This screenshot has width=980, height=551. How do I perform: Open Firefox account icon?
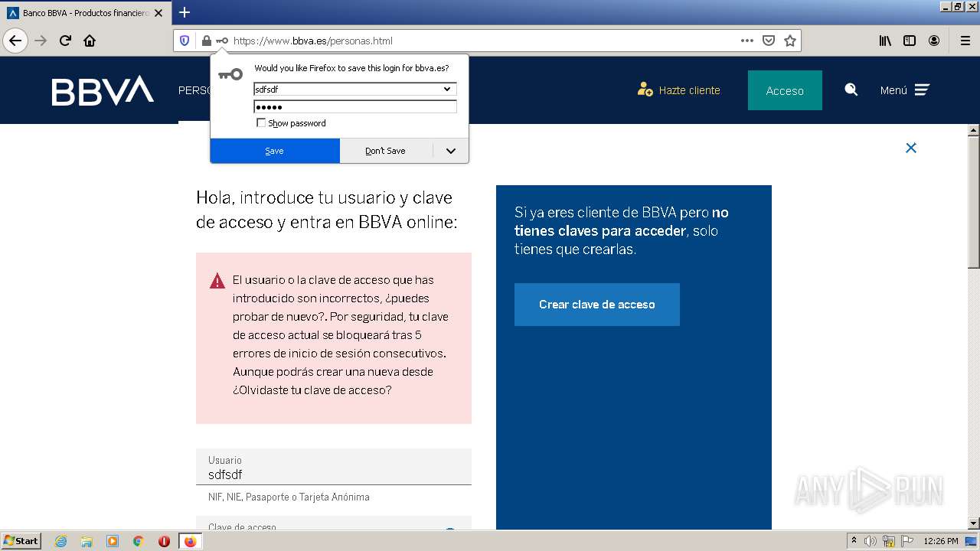(x=934, y=41)
